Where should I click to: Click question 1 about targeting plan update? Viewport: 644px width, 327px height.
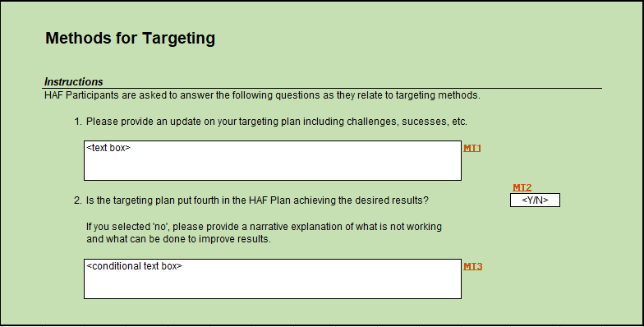pos(276,122)
